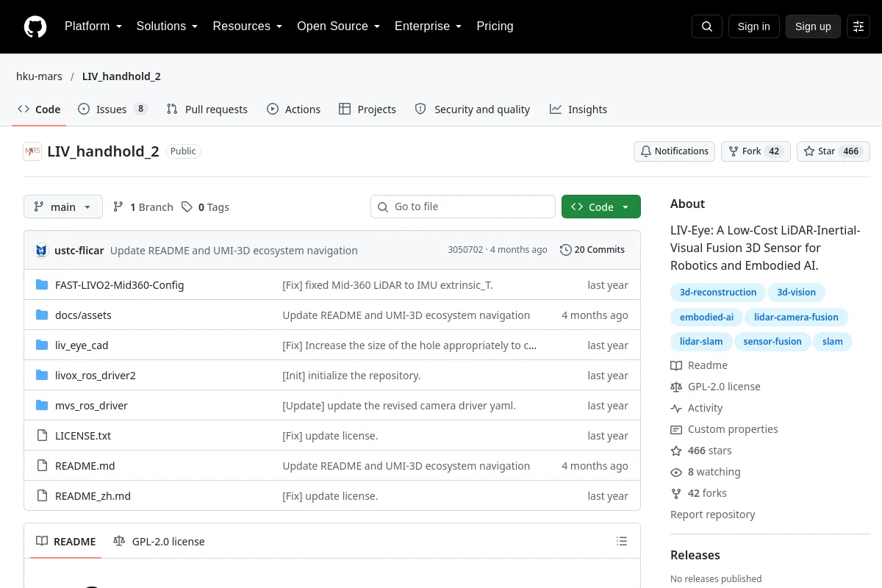Open the Enterprise menu
882x588 pixels.
(x=429, y=26)
